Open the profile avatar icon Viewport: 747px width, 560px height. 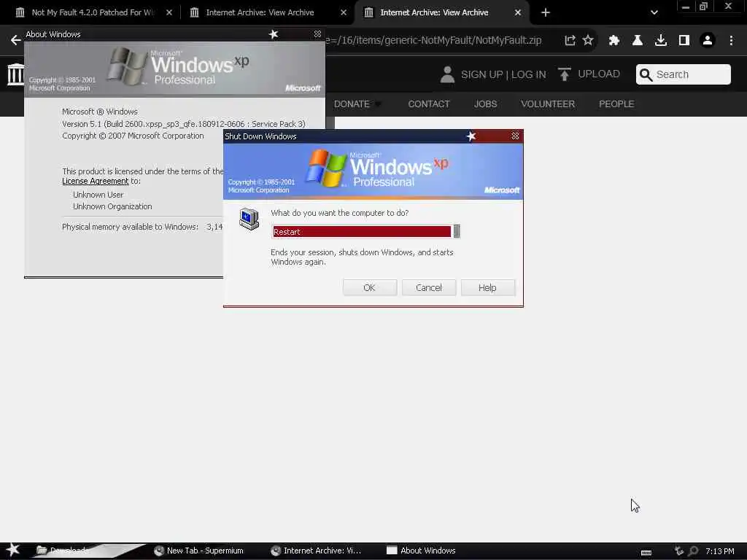point(708,41)
